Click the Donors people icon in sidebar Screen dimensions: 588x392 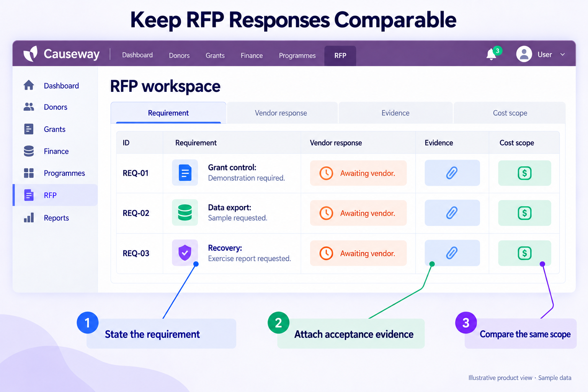pos(29,107)
